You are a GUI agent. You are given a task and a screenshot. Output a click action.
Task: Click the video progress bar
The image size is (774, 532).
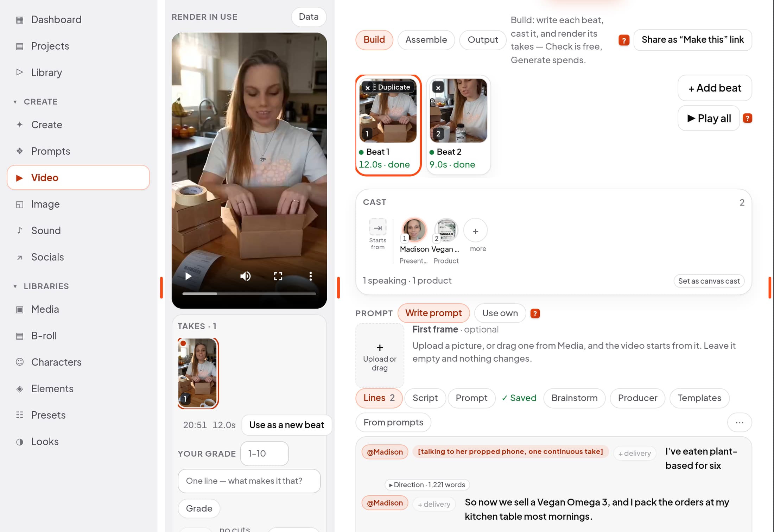[249, 293]
